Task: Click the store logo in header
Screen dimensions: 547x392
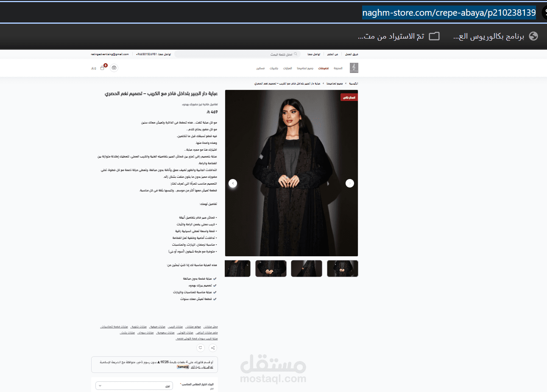Action: coord(354,68)
